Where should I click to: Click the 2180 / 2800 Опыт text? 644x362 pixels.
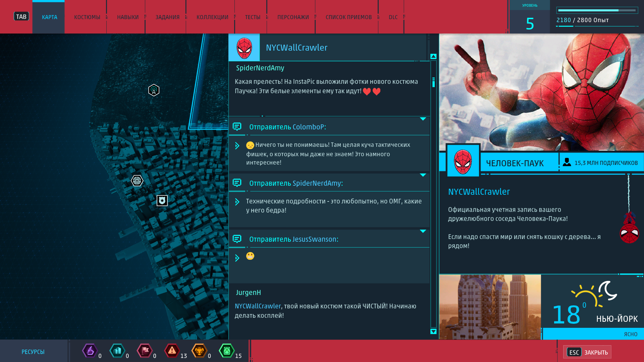pyautogui.click(x=583, y=20)
